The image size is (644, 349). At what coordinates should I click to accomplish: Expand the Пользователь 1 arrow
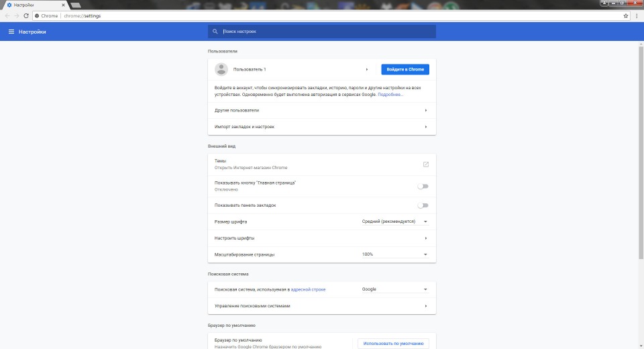pos(367,70)
